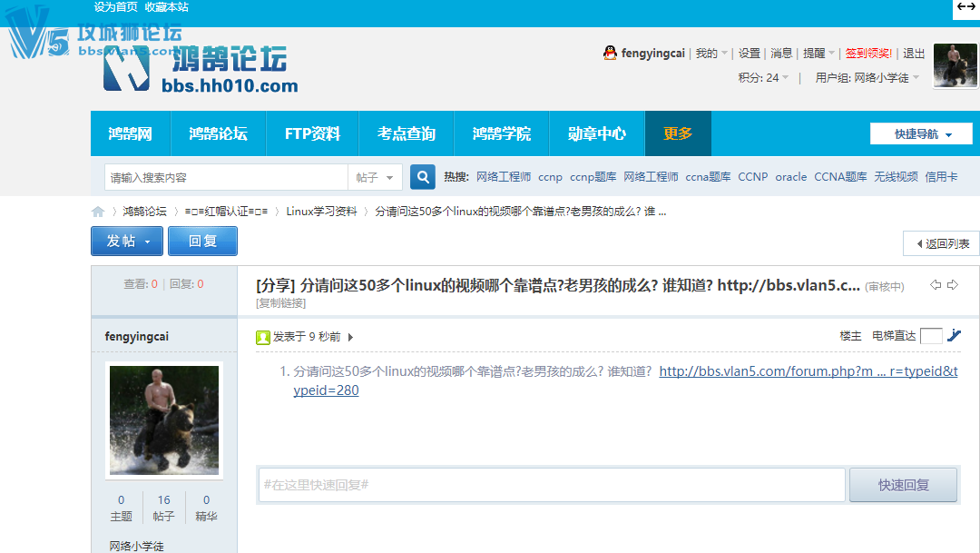Click the 签到领奖 sign-in reward link
980x553 pixels.
pos(868,54)
